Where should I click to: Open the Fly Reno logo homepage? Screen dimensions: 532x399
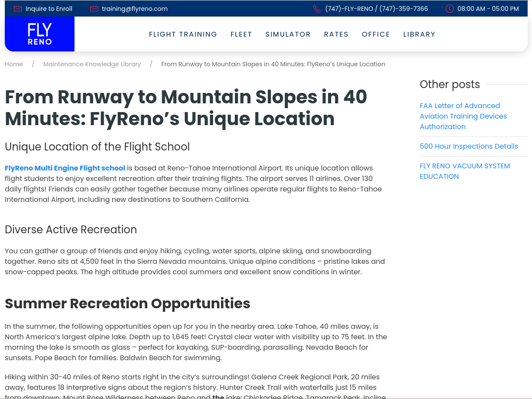[x=40, y=34]
